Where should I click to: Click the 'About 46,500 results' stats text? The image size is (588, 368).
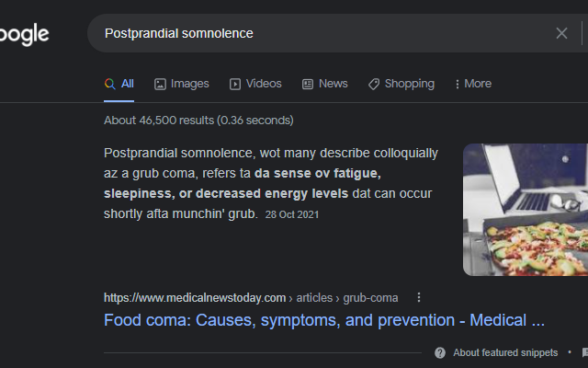tap(198, 120)
